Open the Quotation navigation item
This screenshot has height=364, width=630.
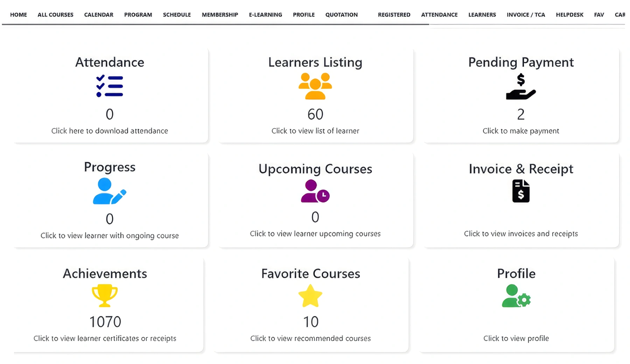coord(341,15)
